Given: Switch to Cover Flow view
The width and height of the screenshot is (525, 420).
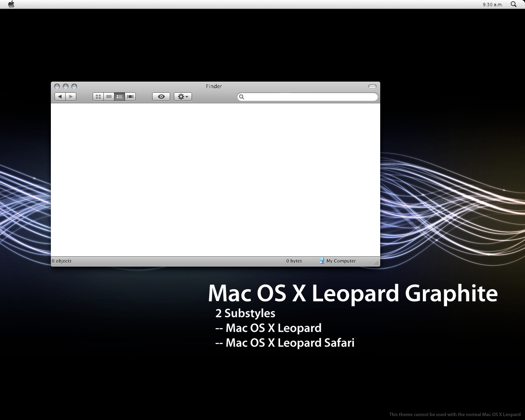Looking at the screenshot, I should (130, 96).
